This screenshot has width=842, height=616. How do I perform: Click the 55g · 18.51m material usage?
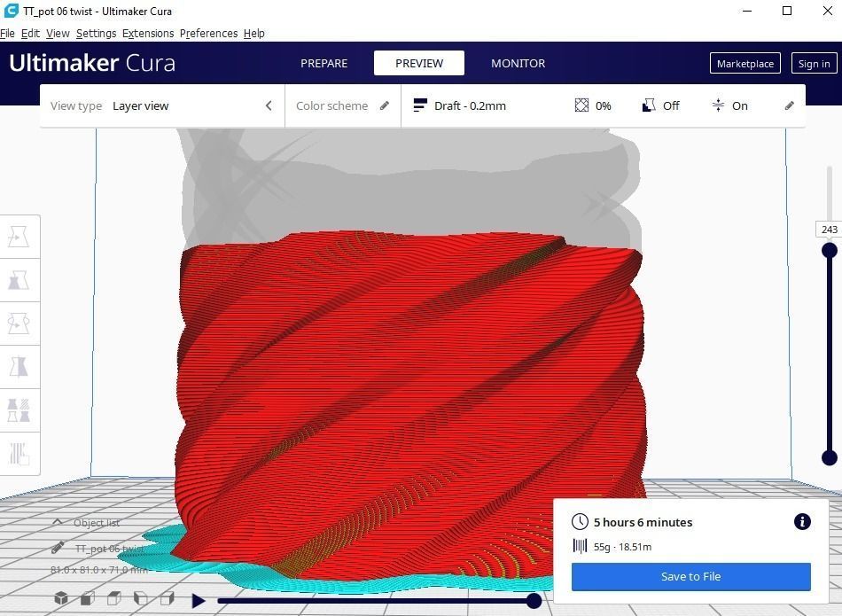point(622,547)
